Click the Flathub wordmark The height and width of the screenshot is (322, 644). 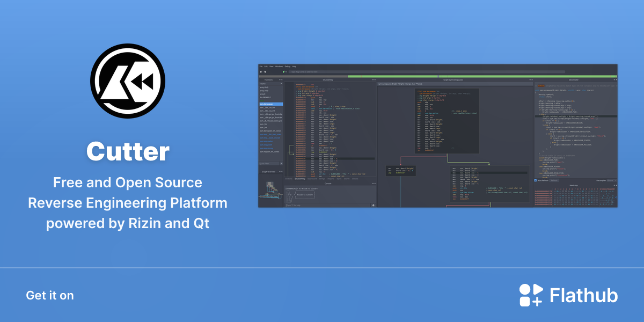(x=584, y=295)
